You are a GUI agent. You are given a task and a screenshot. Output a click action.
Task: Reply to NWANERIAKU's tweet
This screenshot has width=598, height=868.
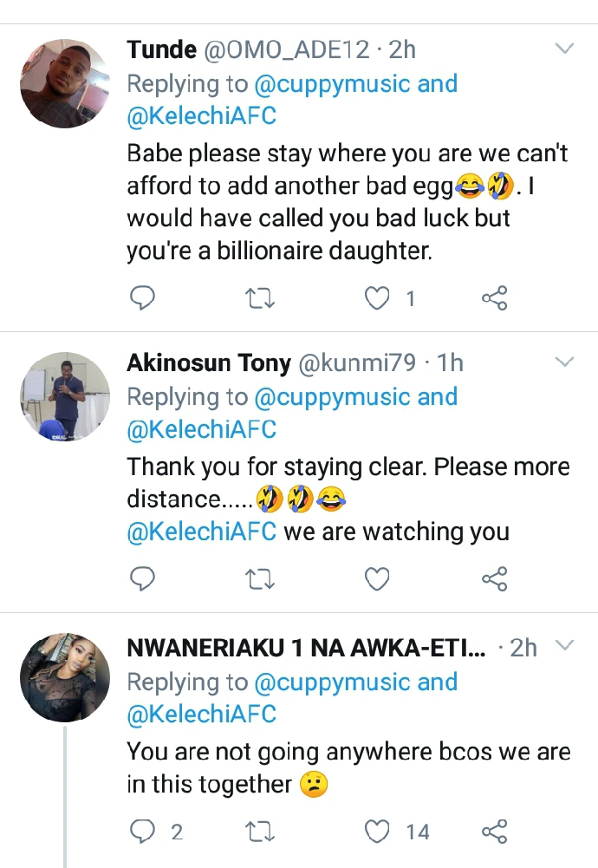[142, 832]
